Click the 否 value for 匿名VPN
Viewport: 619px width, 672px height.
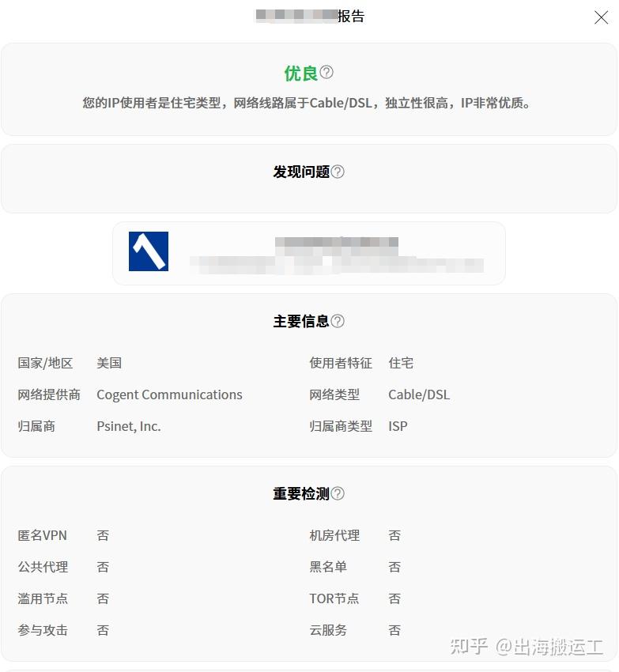[103, 536]
